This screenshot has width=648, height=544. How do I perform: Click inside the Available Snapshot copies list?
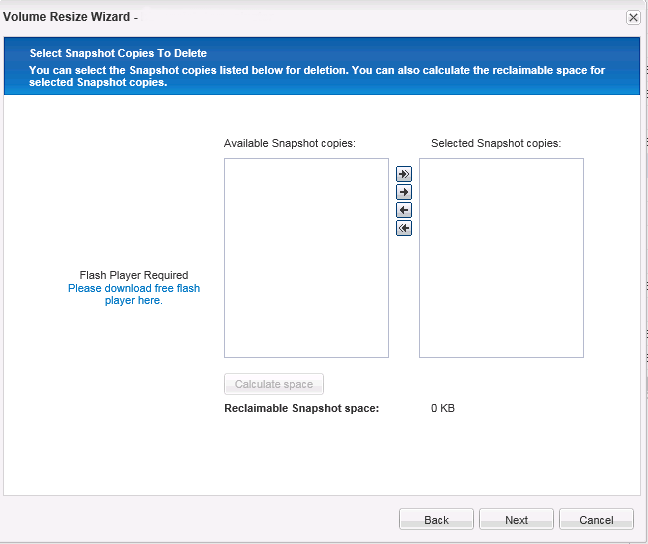306,258
